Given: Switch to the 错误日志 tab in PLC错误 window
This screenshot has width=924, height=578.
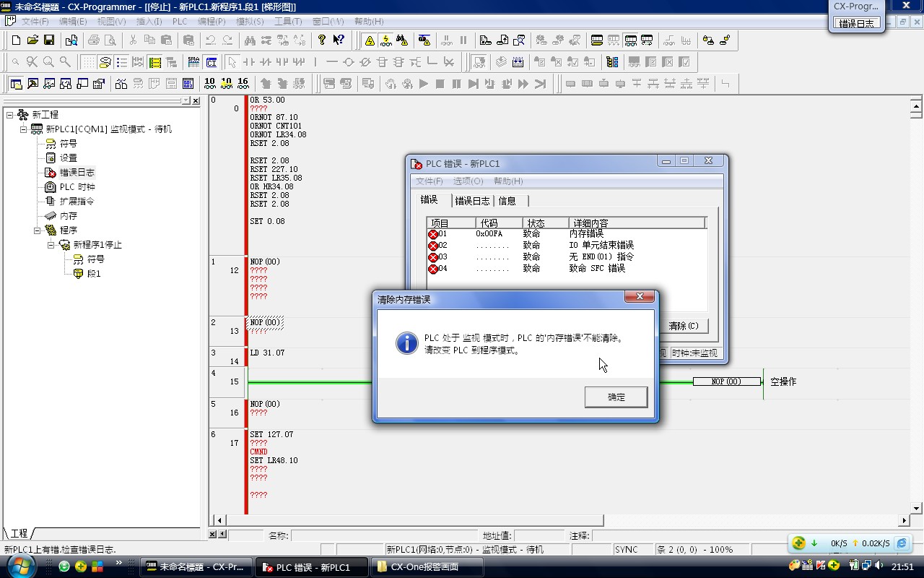Looking at the screenshot, I should tap(472, 201).
